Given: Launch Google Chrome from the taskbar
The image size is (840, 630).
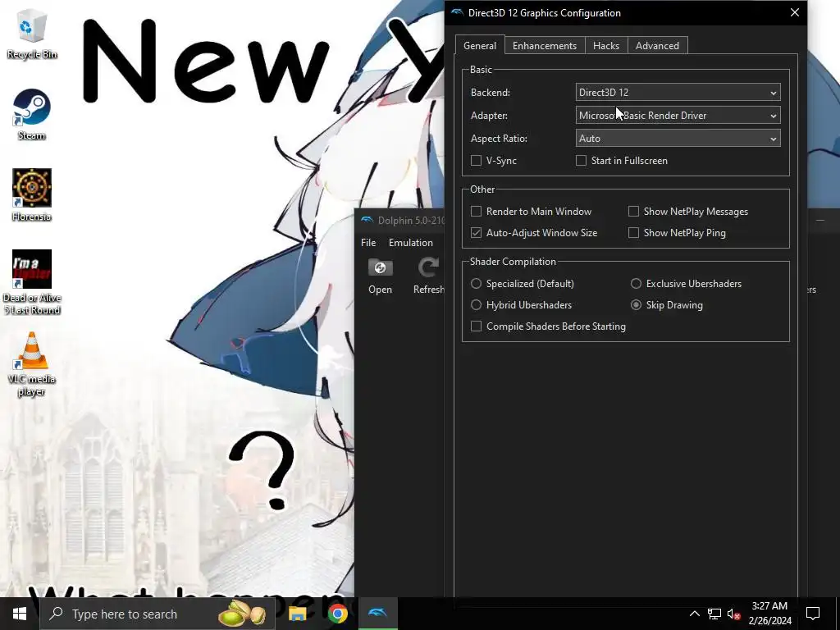Looking at the screenshot, I should [x=337, y=614].
